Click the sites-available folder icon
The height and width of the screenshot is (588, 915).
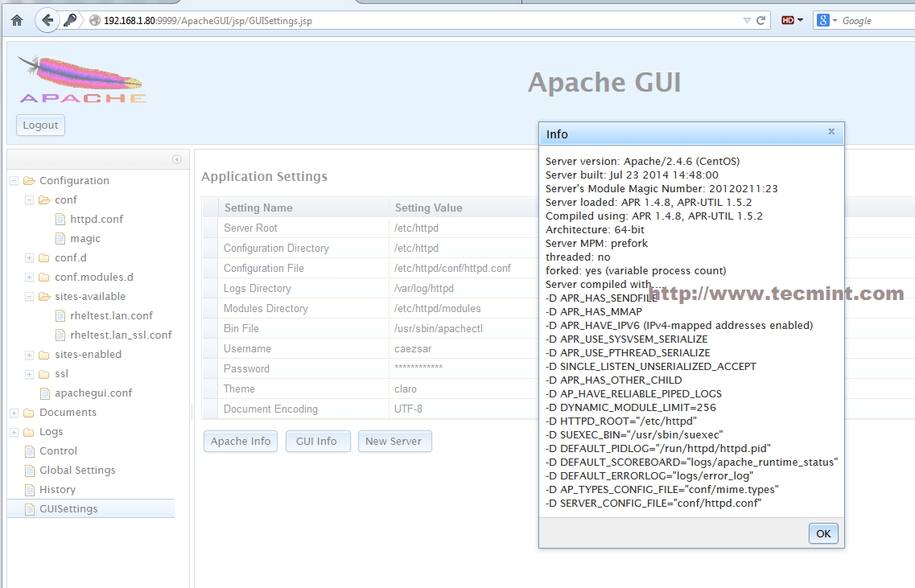[44, 296]
